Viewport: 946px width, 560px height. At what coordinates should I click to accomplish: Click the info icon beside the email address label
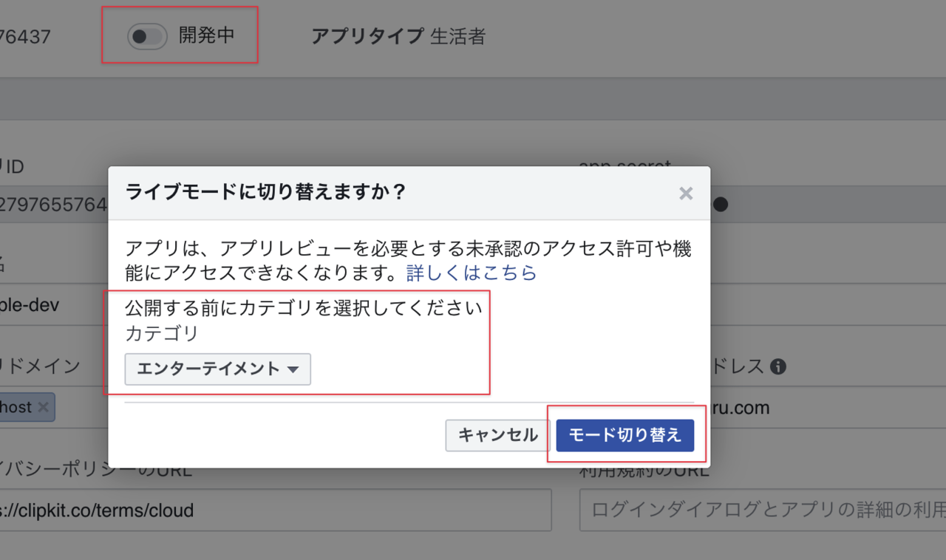pyautogui.click(x=777, y=366)
